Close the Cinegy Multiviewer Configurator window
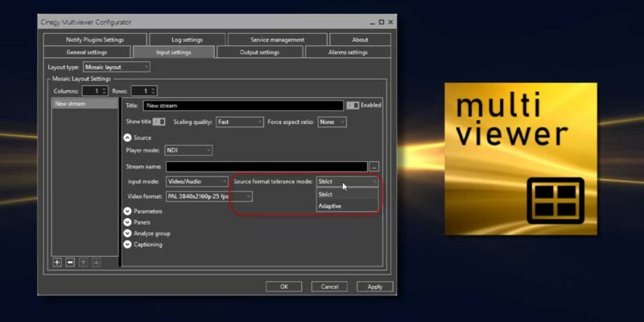Viewport: 644px width, 322px height. (x=390, y=23)
